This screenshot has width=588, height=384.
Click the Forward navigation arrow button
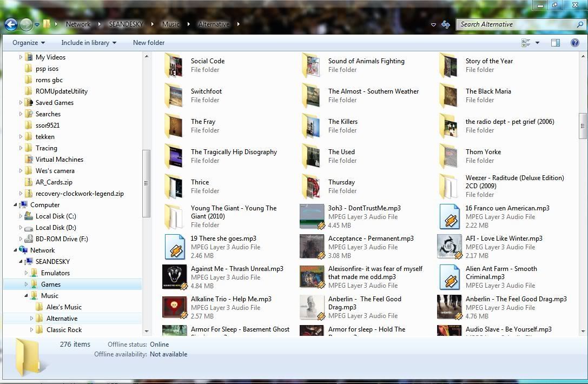(x=26, y=24)
